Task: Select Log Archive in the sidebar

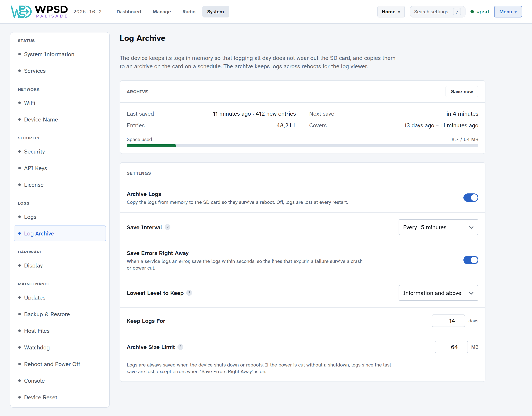Action: click(60, 233)
